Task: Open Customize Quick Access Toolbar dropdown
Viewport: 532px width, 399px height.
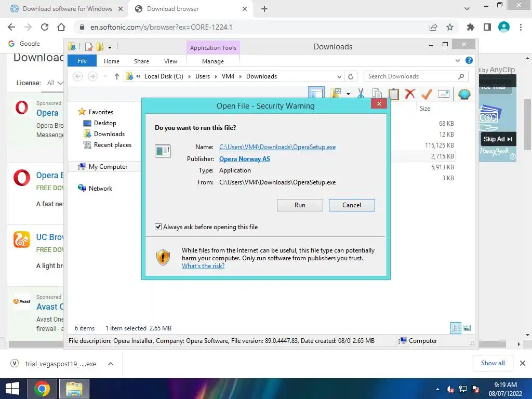Action: pyautogui.click(x=110, y=47)
